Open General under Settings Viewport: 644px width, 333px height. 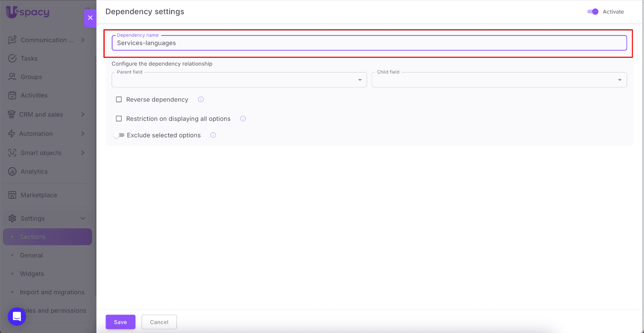pyautogui.click(x=31, y=255)
